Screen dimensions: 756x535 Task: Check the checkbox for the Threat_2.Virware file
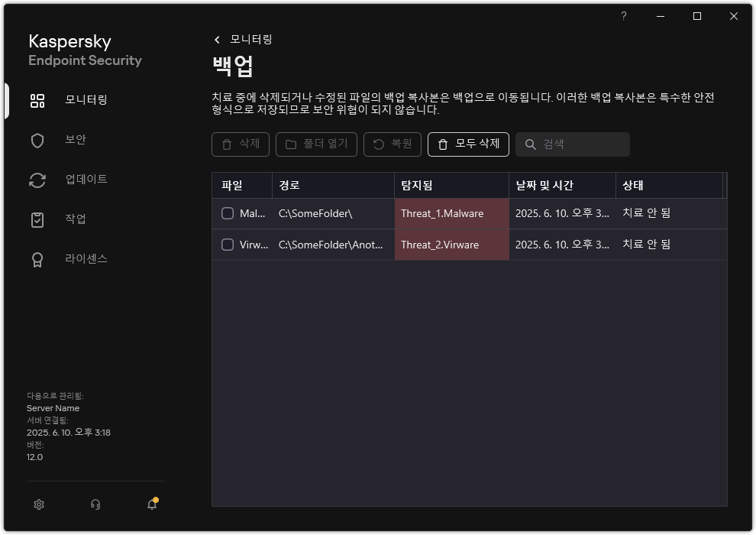tap(227, 245)
